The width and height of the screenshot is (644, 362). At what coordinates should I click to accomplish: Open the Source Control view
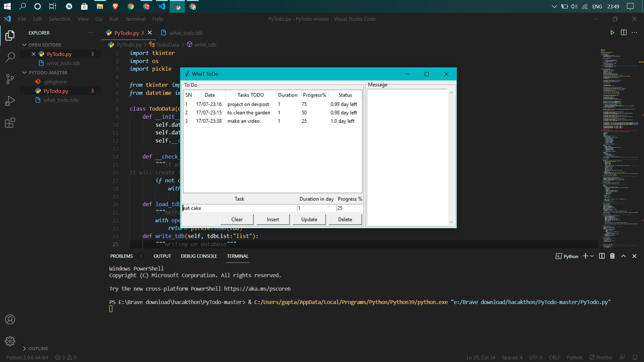tap(10, 79)
